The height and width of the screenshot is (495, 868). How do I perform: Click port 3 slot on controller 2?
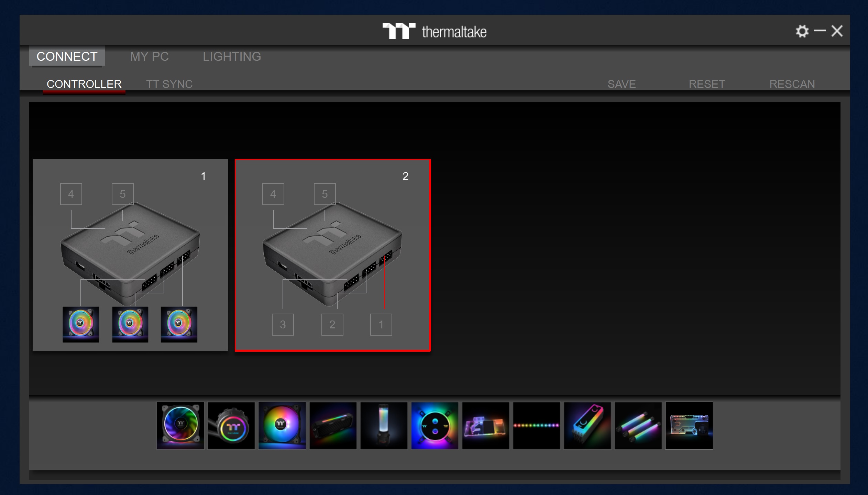pos(283,324)
